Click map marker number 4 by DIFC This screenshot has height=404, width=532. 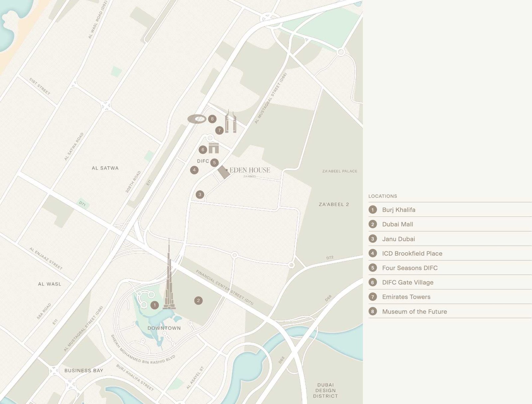[194, 170]
